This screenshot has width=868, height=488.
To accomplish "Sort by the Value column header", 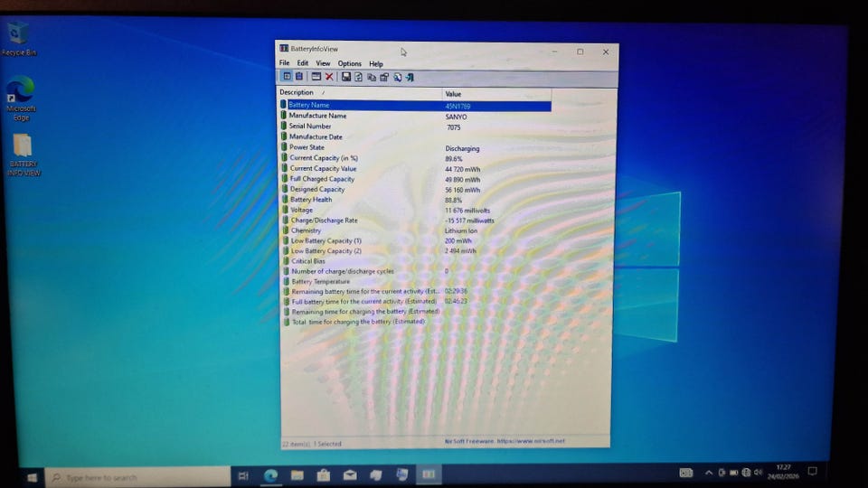I will tap(496, 93).
